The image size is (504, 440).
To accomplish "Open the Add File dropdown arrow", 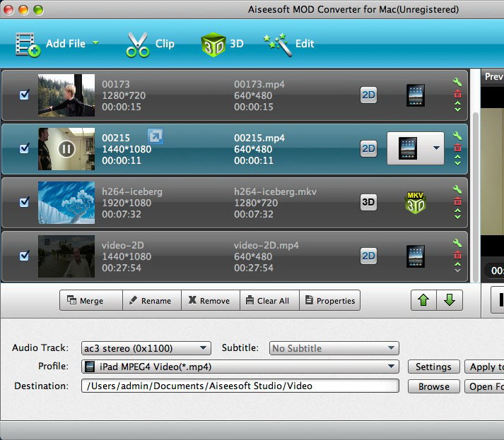I will (95, 42).
